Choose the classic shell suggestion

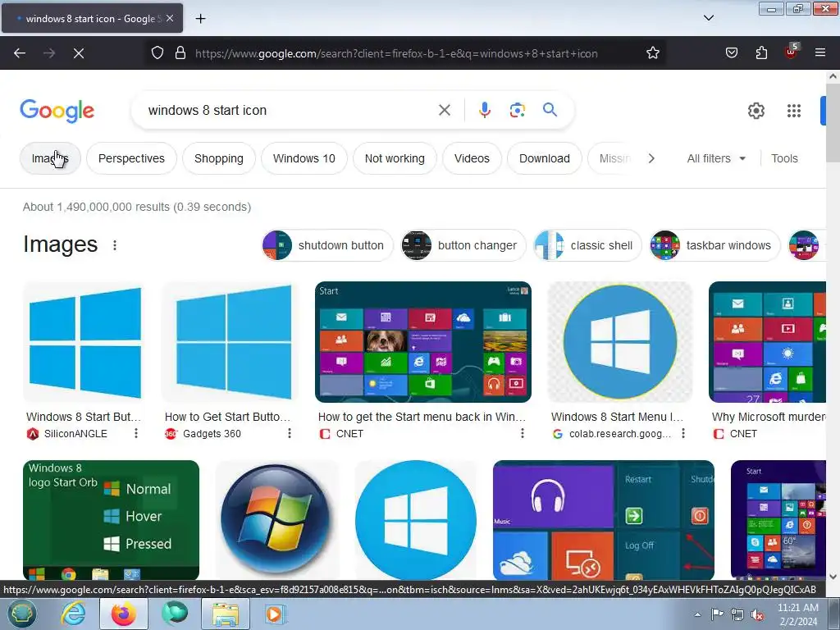pos(587,245)
